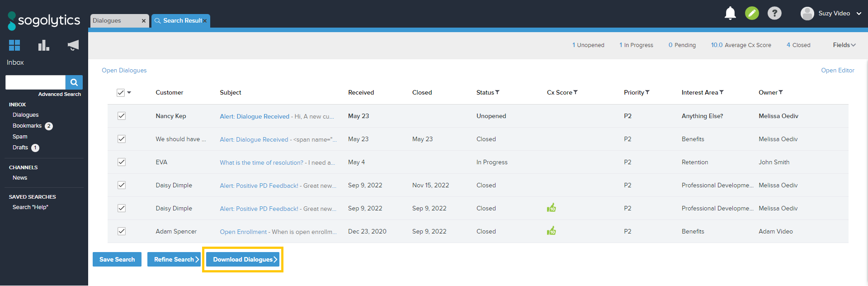Click the inbox search text field
Viewport: 868px width, 286px height.
tap(35, 82)
